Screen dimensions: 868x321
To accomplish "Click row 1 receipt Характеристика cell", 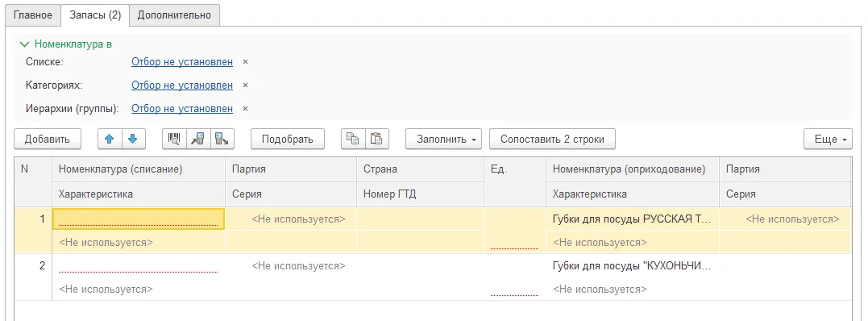I will click(x=633, y=242).
